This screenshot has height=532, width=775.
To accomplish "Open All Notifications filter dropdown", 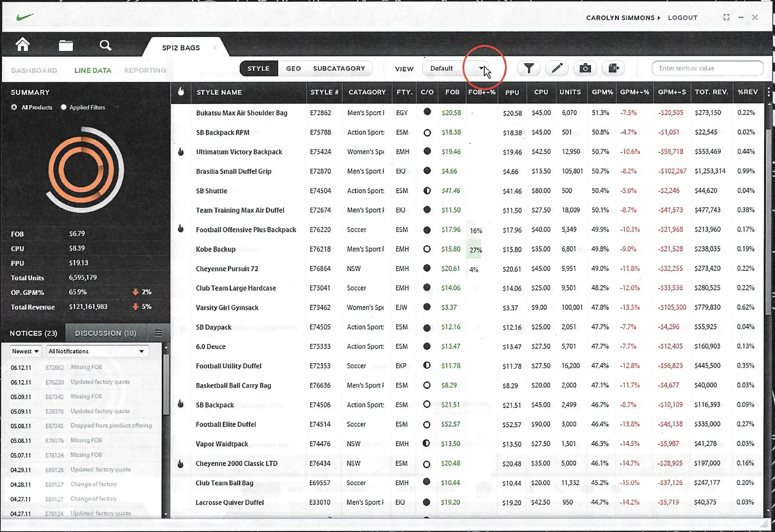I will pyautogui.click(x=97, y=351).
